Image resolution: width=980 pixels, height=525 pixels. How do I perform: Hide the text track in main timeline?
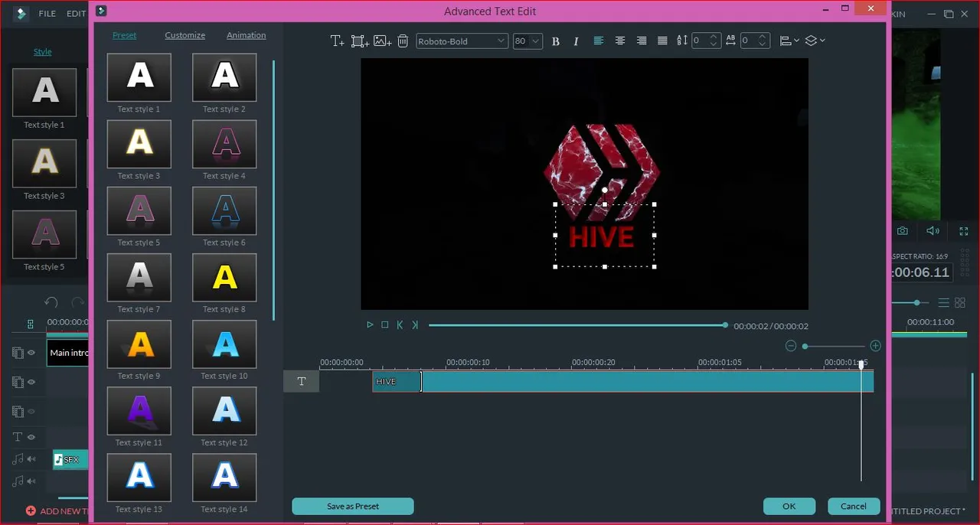[32, 437]
